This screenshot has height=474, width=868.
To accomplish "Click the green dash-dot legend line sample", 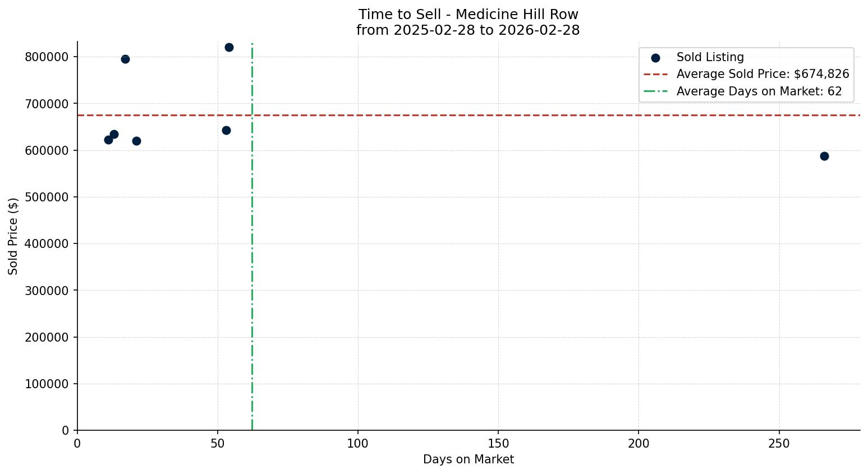I will [655, 91].
